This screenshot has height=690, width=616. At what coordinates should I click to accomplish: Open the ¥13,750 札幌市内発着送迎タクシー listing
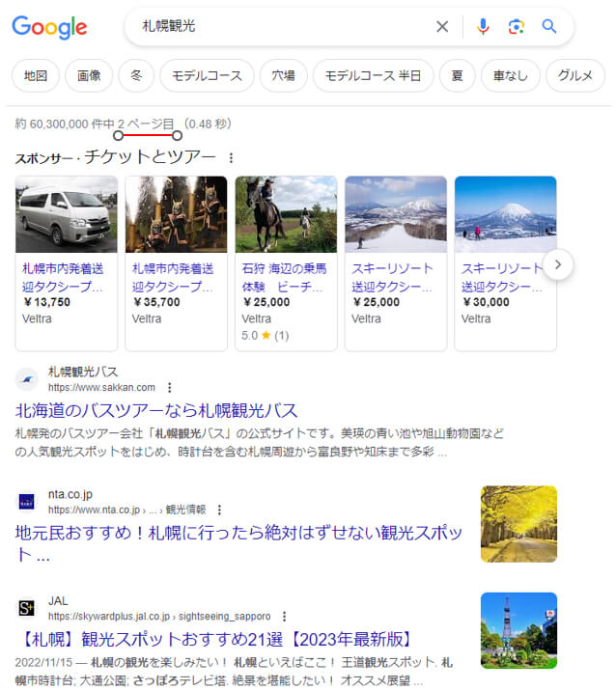click(x=63, y=277)
